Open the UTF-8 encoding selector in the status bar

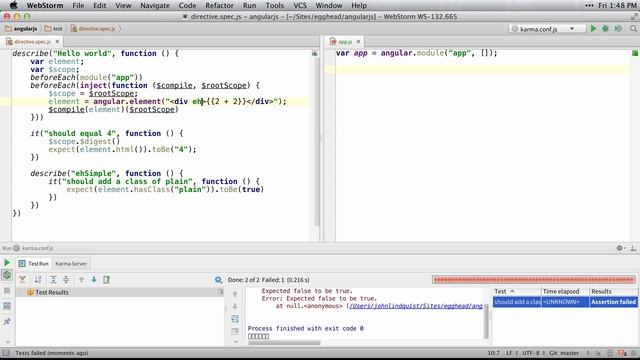533,353
